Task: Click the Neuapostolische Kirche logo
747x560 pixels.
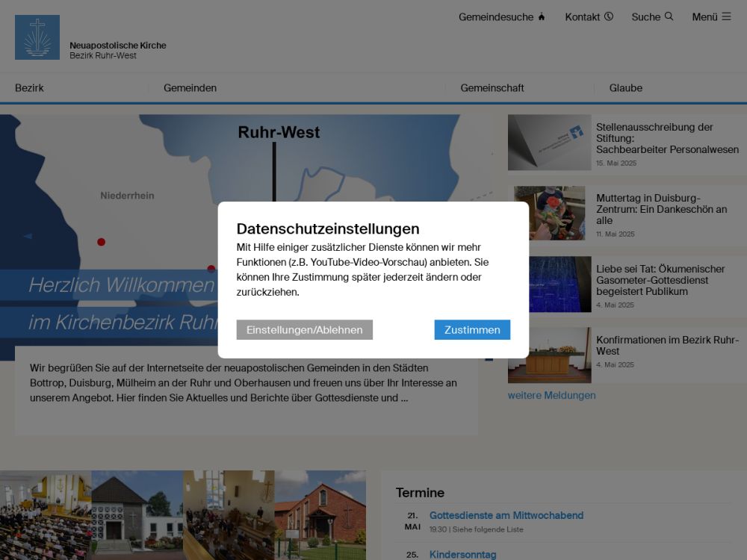Action: [x=37, y=37]
